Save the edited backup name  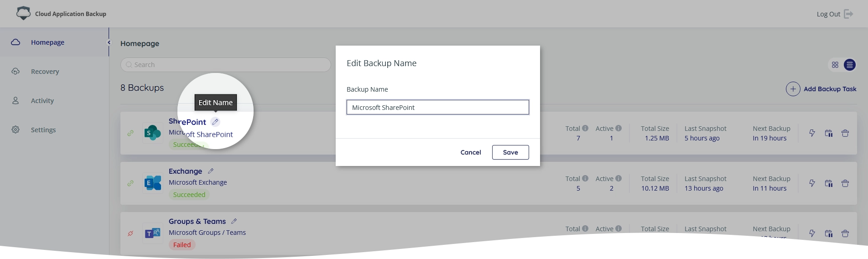(x=510, y=152)
